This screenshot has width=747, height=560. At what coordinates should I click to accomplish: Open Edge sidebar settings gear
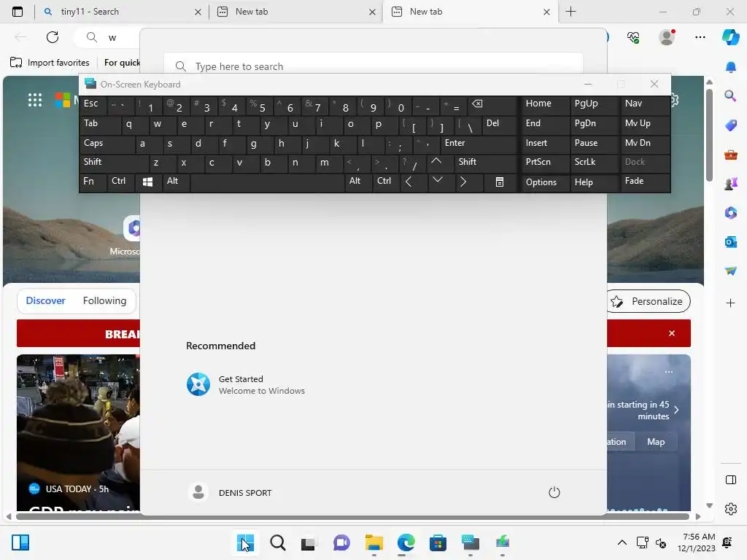point(730,509)
